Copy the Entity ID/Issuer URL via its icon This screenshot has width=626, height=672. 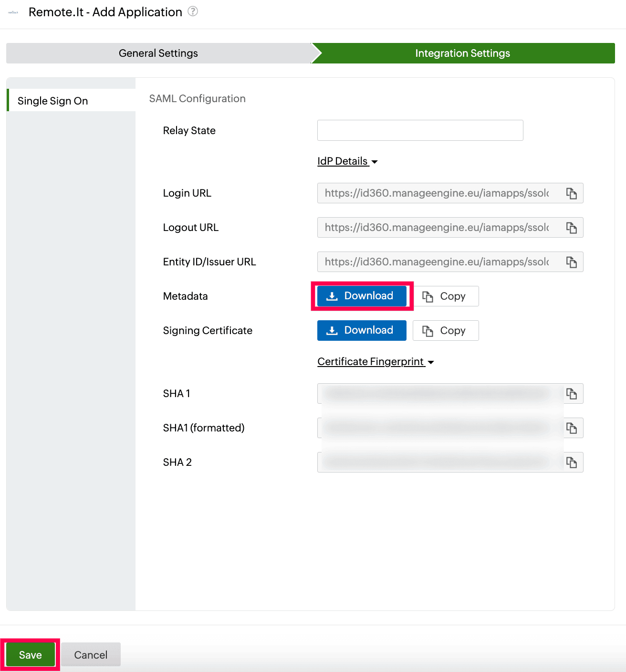(x=572, y=262)
